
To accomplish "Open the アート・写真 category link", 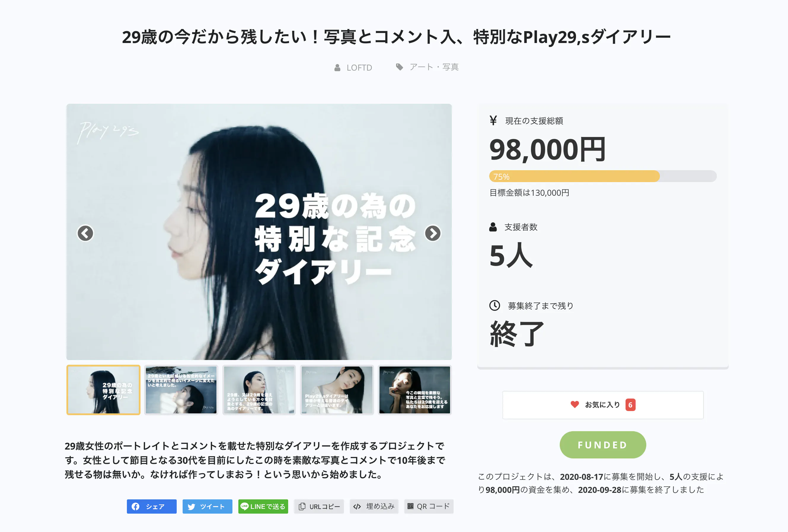I will coord(434,67).
